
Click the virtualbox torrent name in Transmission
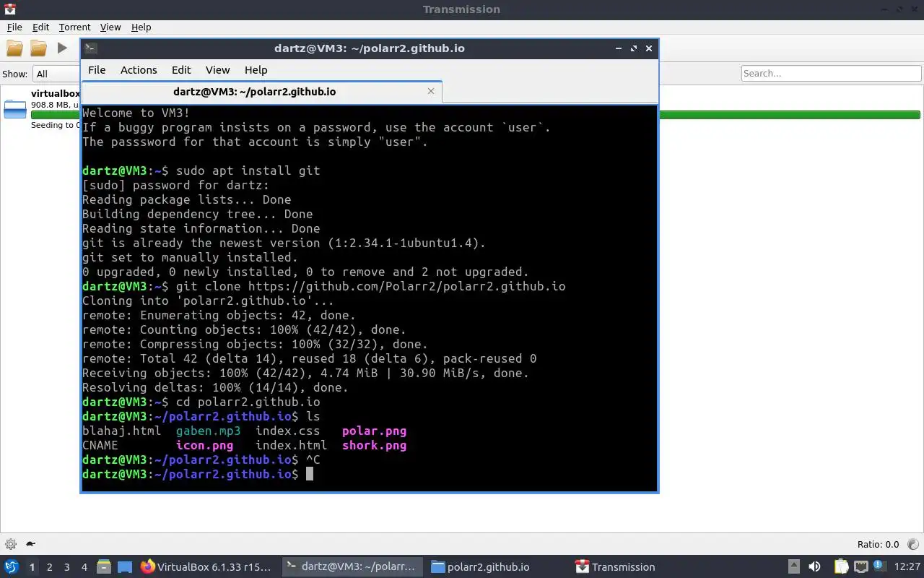click(x=56, y=93)
